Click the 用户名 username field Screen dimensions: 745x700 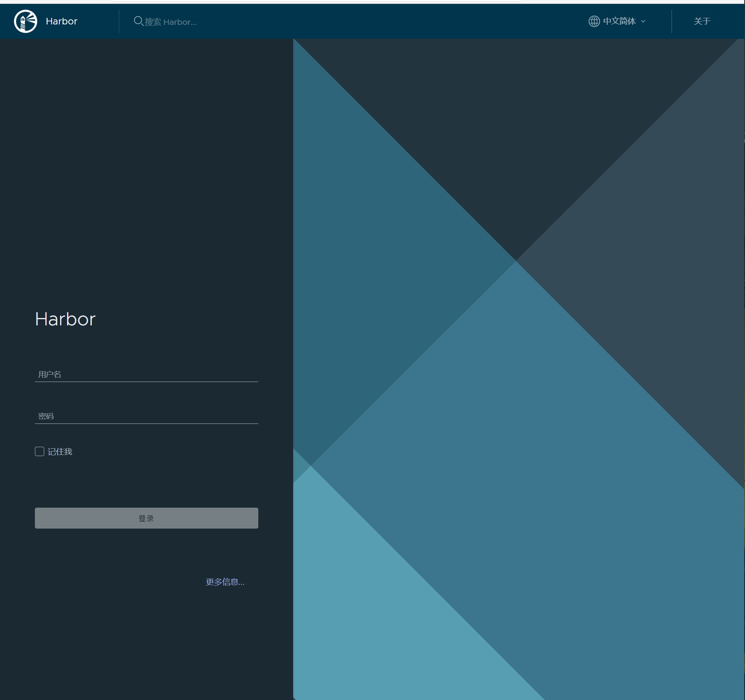[147, 374]
